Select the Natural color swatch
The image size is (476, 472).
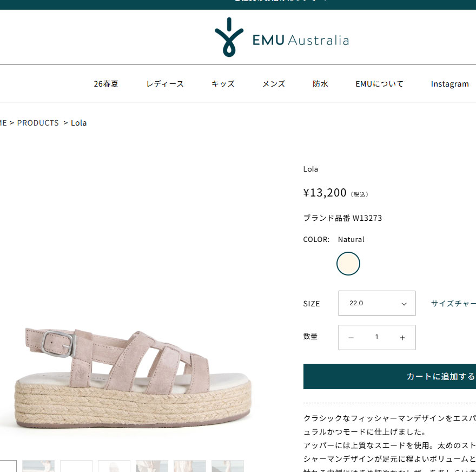point(348,264)
